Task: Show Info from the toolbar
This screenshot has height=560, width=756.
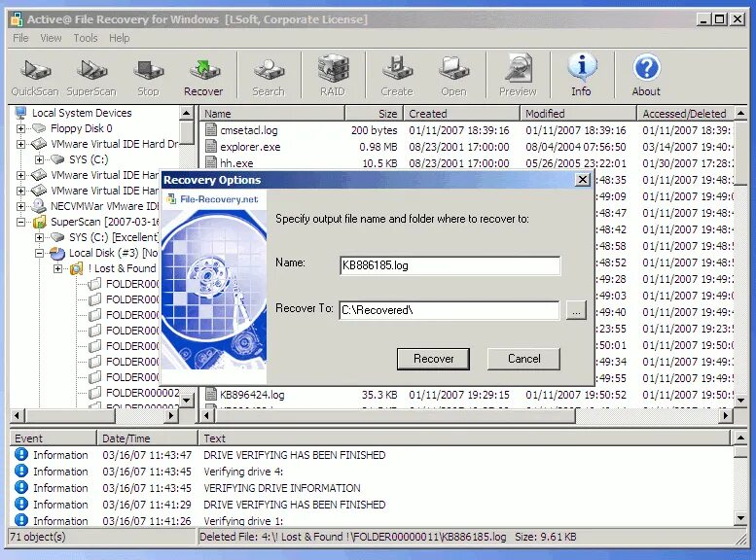Action: click(x=582, y=77)
